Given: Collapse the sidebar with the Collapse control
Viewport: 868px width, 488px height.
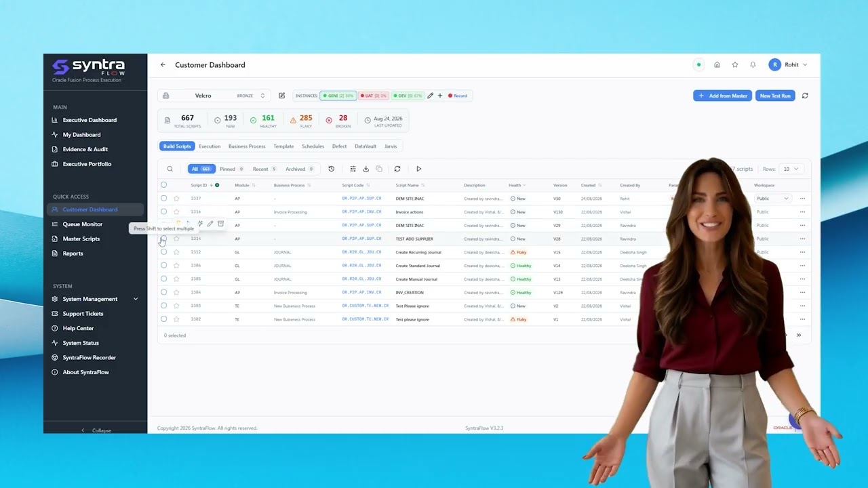Looking at the screenshot, I should coord(96,430).
